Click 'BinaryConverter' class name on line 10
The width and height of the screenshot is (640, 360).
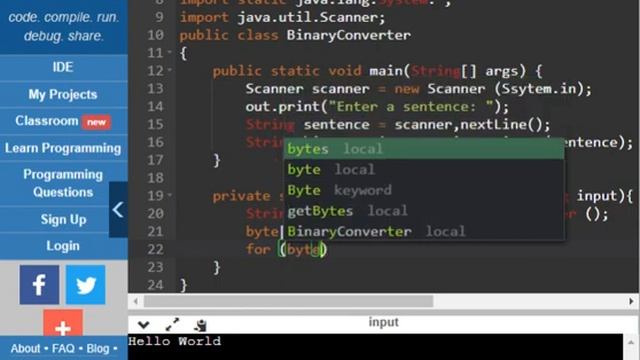pyautogui.click(x=349, y=35)
